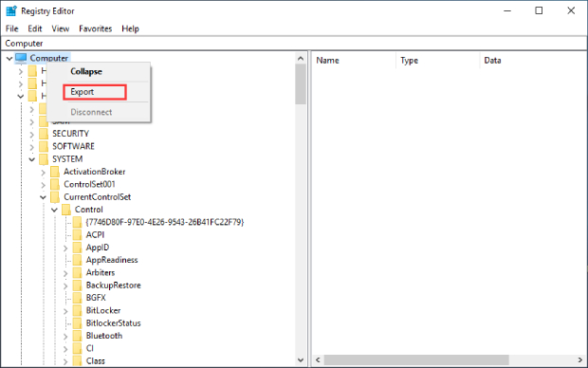The image size is (588, 368).
Task: Open the File menu
Action: 11,28
